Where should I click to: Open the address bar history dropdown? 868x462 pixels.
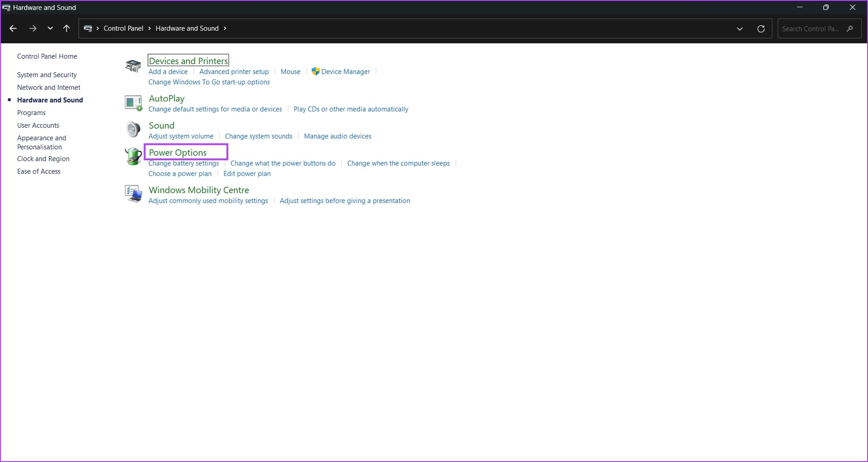point(740,28)
